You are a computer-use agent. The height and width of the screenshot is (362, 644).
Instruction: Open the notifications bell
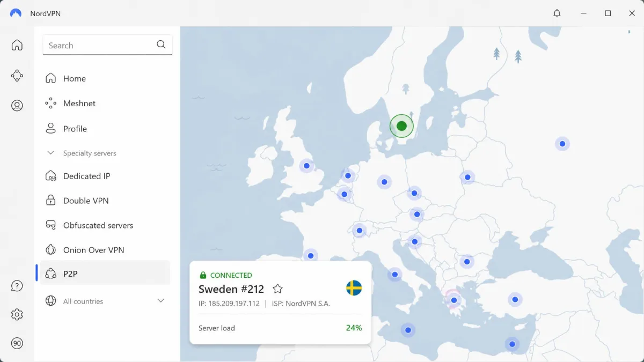click(x=557, y=13)
